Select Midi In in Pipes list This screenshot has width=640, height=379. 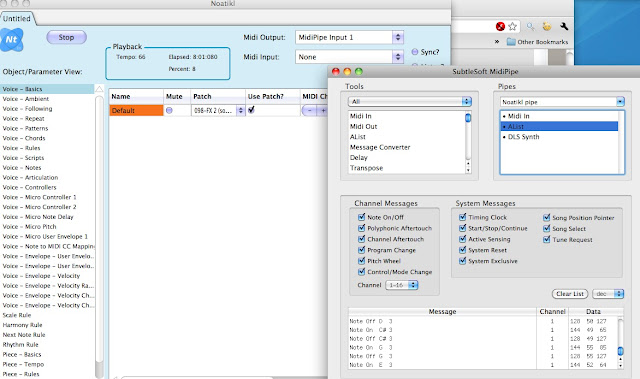pos(559,116)
